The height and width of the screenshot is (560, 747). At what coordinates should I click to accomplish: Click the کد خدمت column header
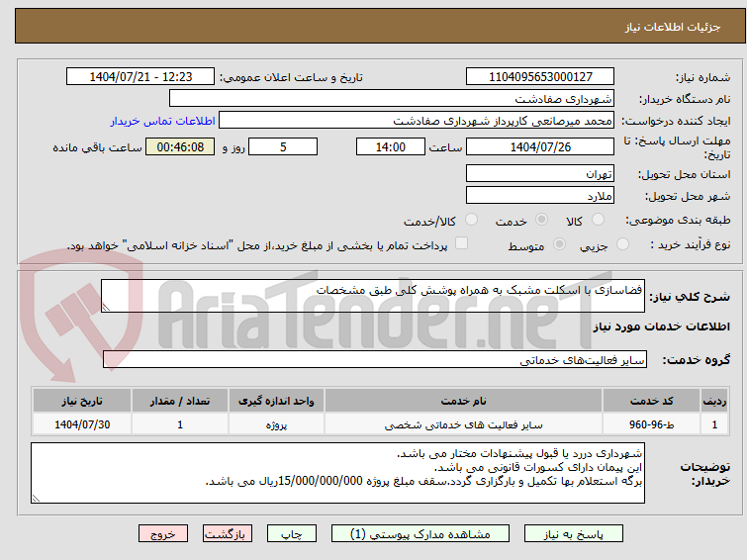(651, 401)
